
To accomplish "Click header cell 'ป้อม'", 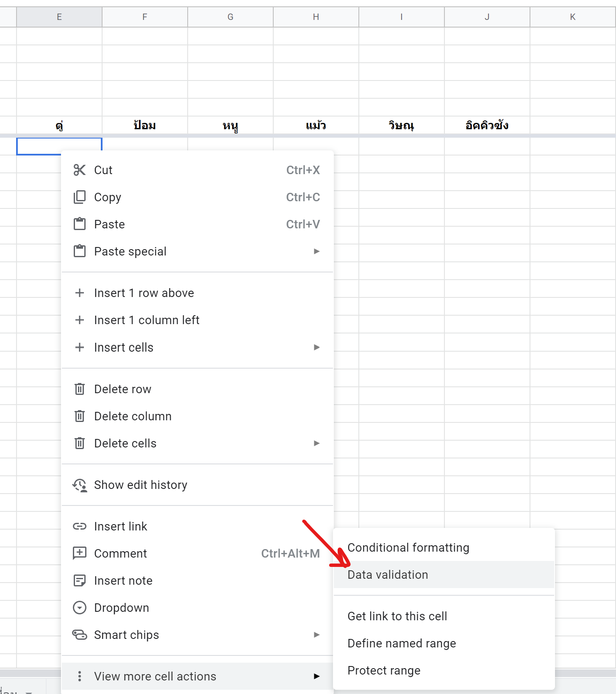I will 145,125.
